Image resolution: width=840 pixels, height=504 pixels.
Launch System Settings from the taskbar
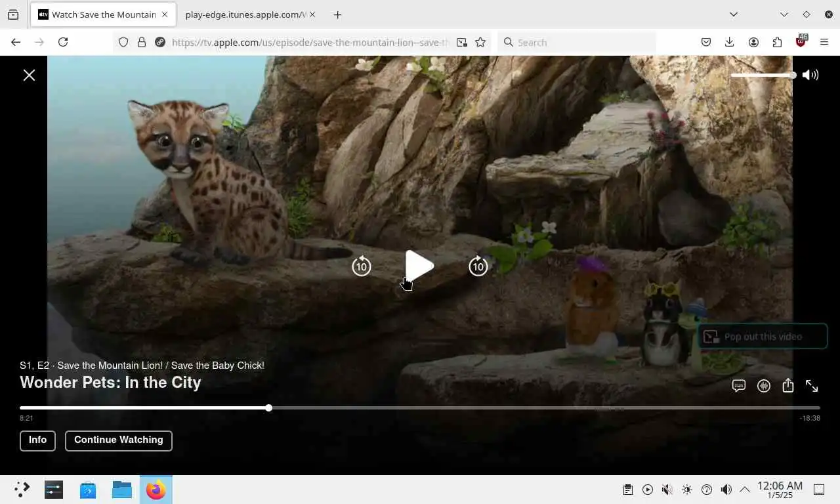click(x=54, y=490)
